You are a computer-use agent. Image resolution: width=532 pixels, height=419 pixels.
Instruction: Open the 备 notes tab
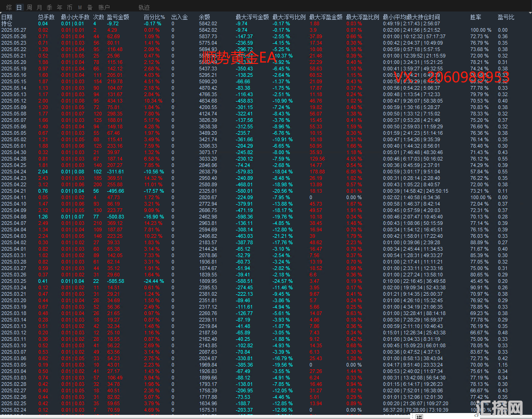90,7
